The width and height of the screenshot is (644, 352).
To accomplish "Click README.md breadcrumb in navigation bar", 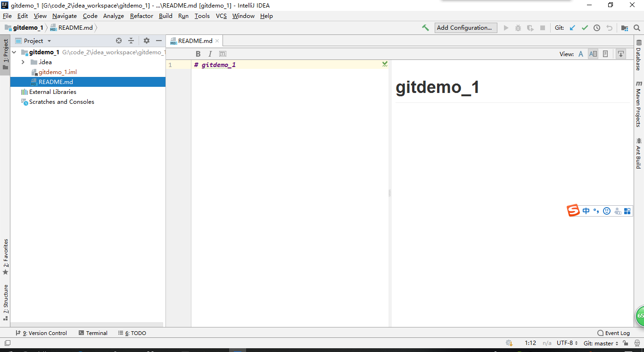I will point(71,28).
